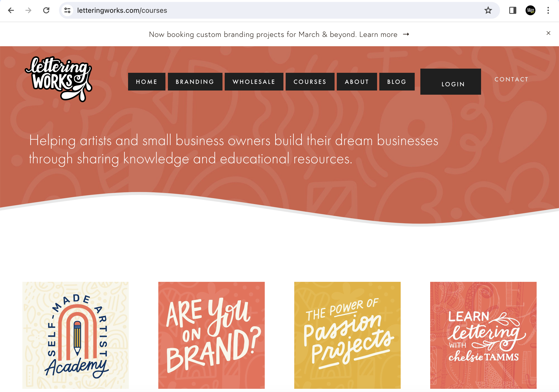Select the Courses nav item
The width and height of the screenshot is (559, 392).
point(310,82)
